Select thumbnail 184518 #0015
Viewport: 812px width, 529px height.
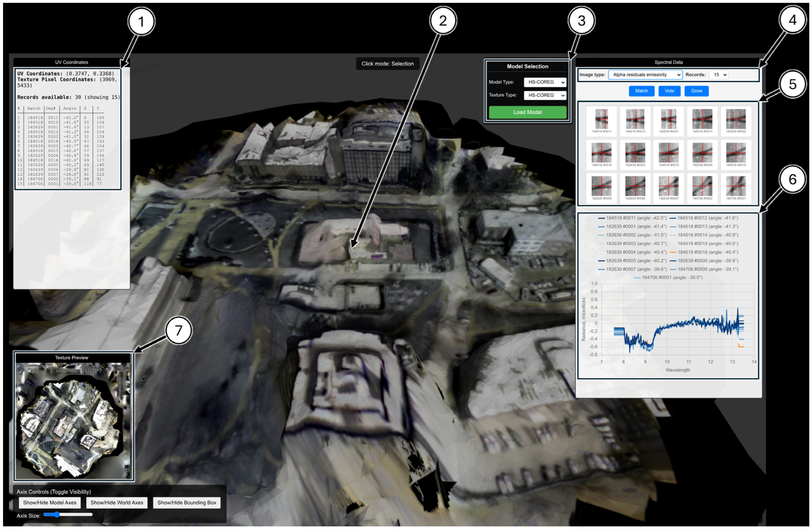click(668, 155)
